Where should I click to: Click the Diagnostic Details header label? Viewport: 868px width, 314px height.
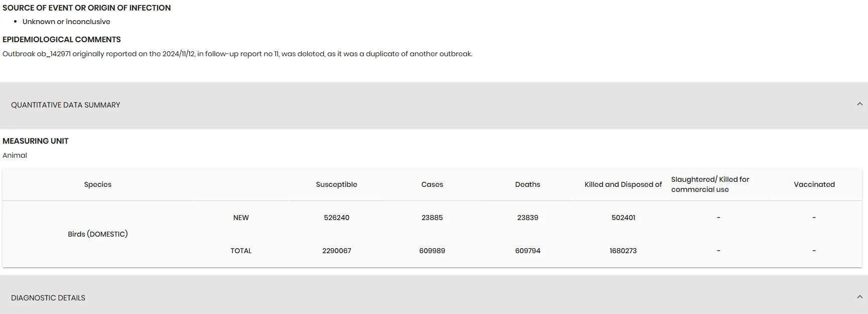(x=48, y=298)
